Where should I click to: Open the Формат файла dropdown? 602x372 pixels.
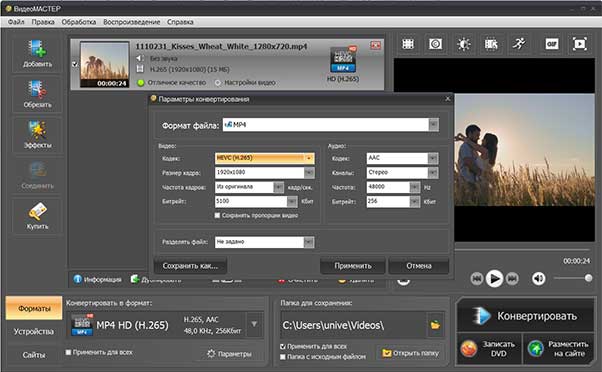click(434, 124)
